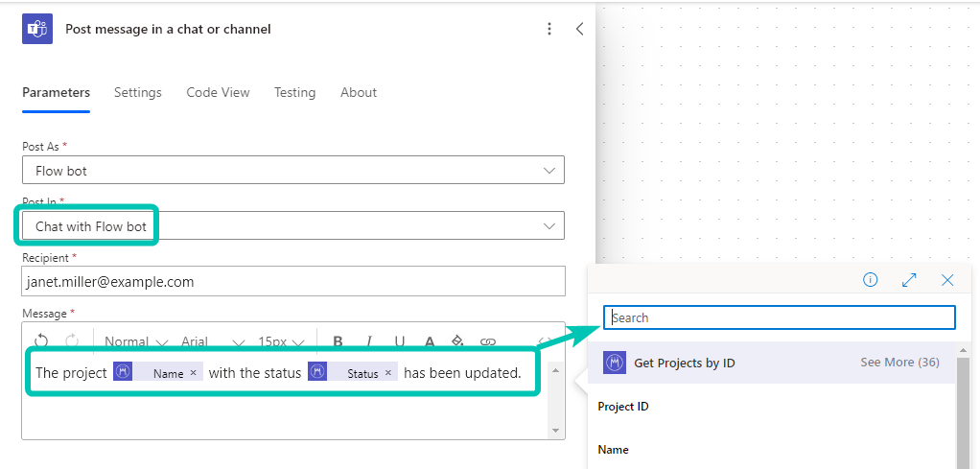The height and width of the screenshot is (469, 980).
Task: Undo the last message edit
Action: coord(41,340)
